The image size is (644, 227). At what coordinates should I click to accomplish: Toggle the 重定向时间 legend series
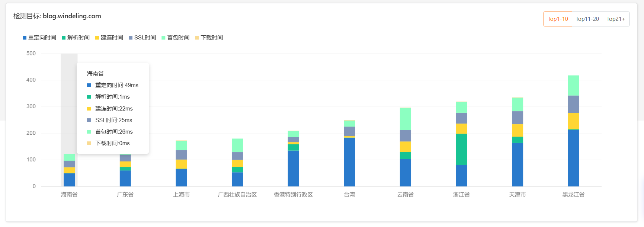pyautogui.click(x=39, y=38)
